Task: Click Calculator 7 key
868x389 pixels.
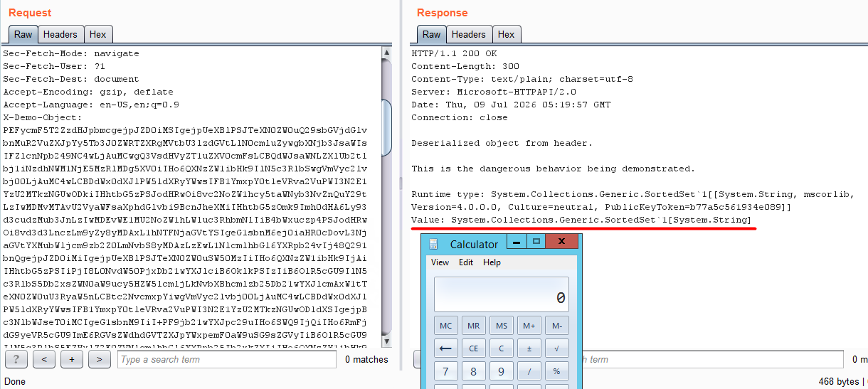Action: [446, 371]
